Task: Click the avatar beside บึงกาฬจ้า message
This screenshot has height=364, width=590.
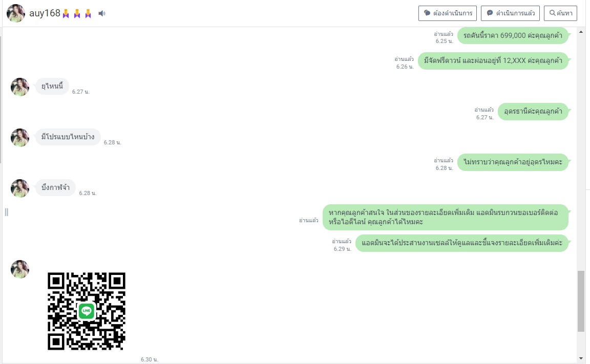Action: [20, 188]
